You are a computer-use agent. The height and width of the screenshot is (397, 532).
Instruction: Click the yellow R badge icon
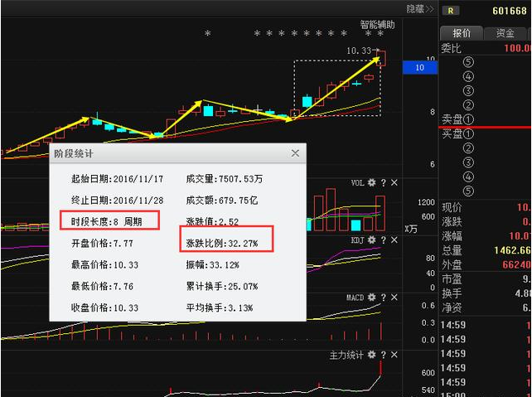point(451,11)
